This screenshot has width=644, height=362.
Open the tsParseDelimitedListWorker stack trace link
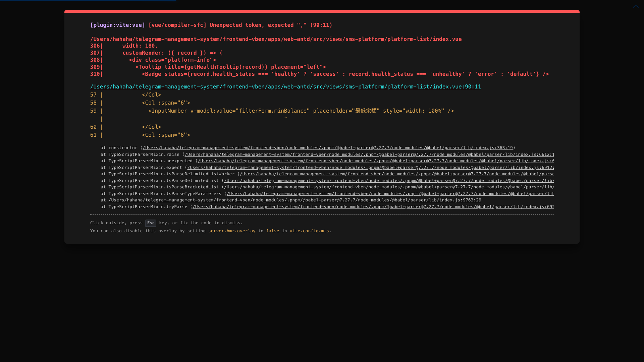tap(396, 174)
